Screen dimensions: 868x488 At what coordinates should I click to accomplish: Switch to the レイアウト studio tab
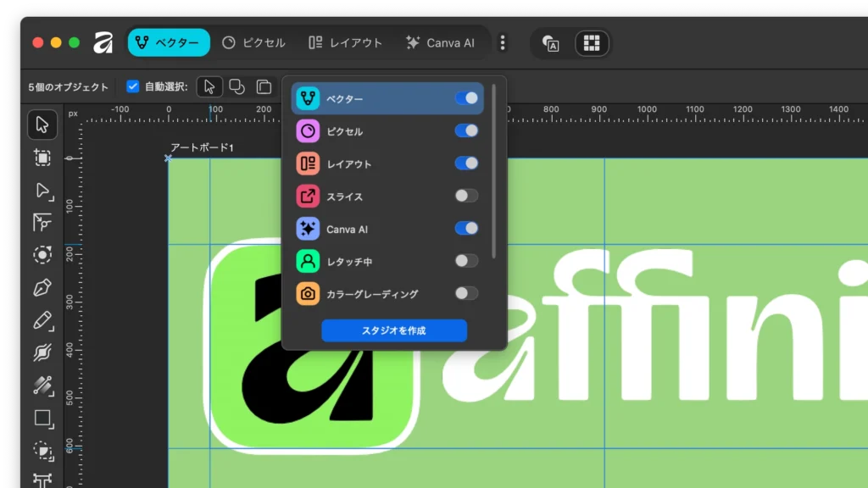pyautogui.click(x=345, y=42)
